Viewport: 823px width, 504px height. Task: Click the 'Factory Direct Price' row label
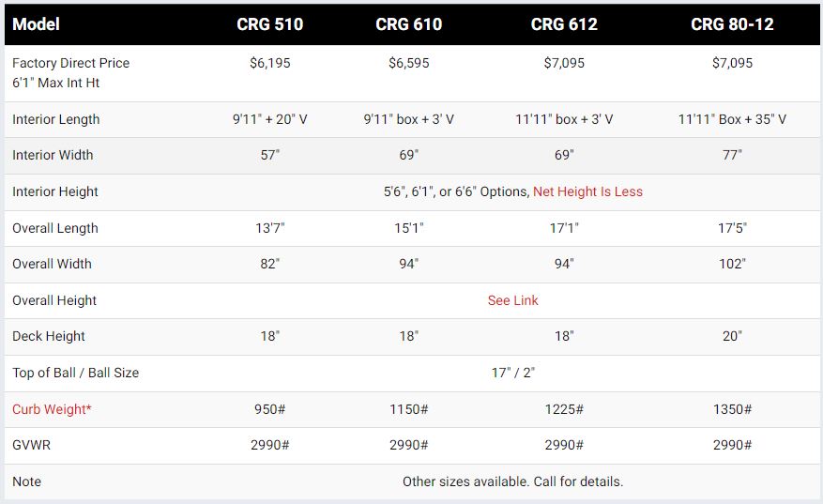[x=71, y=63]
